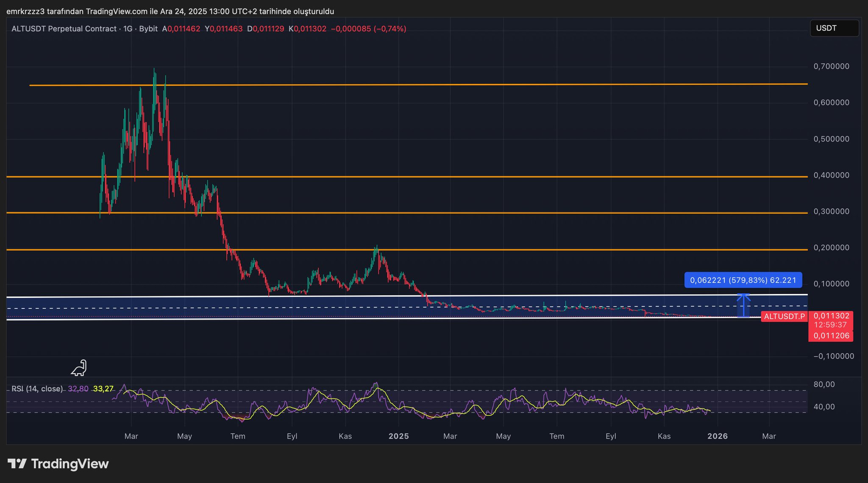Click the yellow RSI value 33,27
This screenshot has height=483, width=868.
coord(103,389)
